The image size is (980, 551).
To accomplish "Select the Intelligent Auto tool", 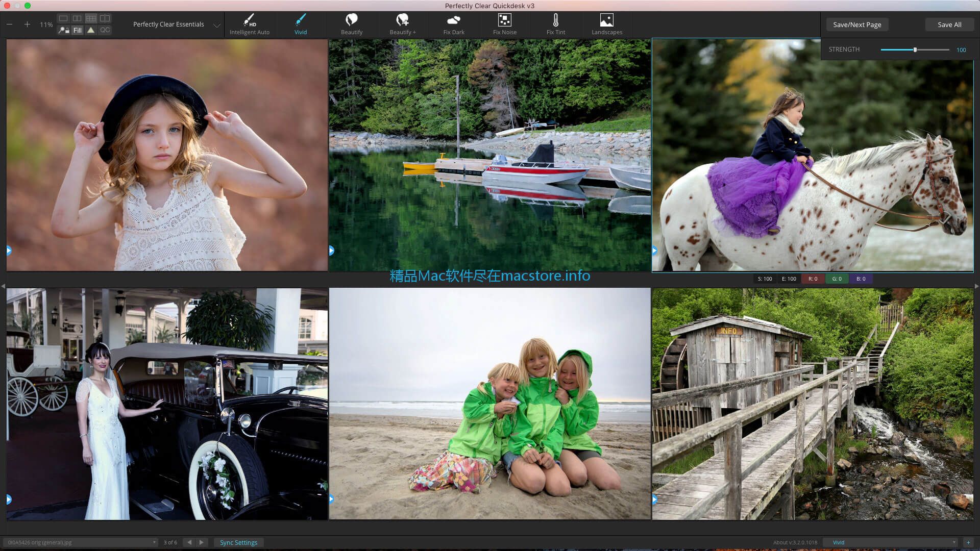I will coord(250,24).
